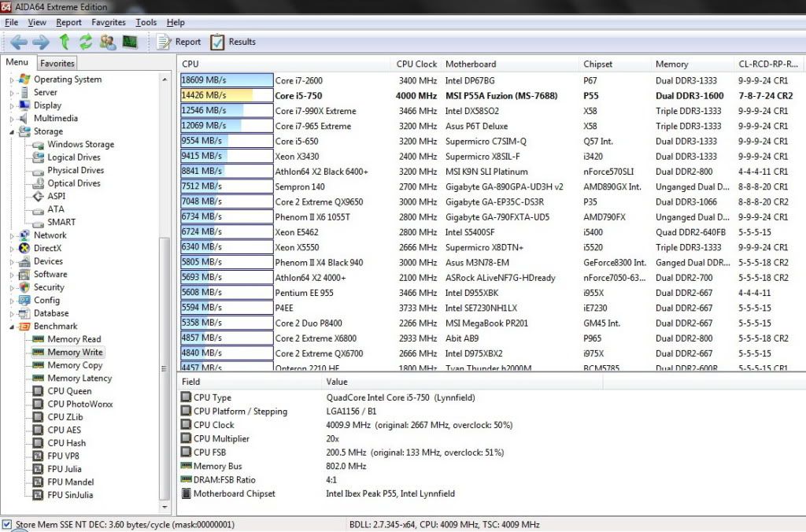
Task: Click the 18609 MB/s result bar
Action: click(227, 80)
